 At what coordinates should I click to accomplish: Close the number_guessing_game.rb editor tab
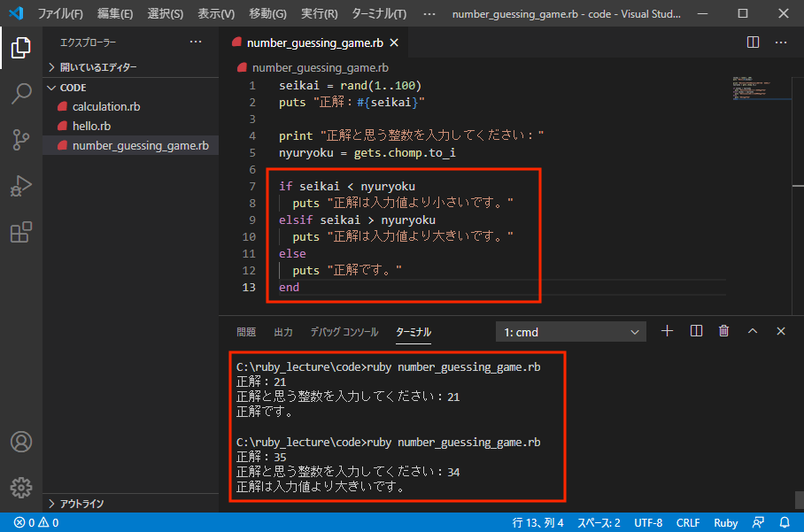pyautogui.click(x=394, y=42)
